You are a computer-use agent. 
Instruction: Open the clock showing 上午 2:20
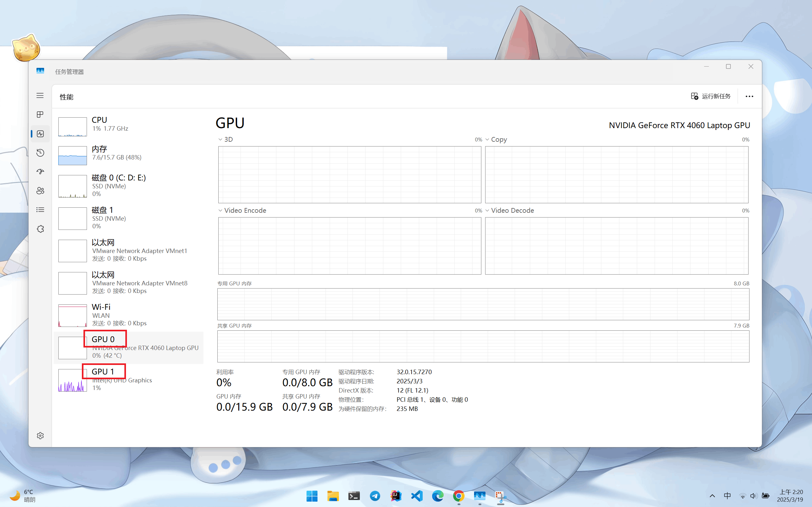tap(790, 496)
